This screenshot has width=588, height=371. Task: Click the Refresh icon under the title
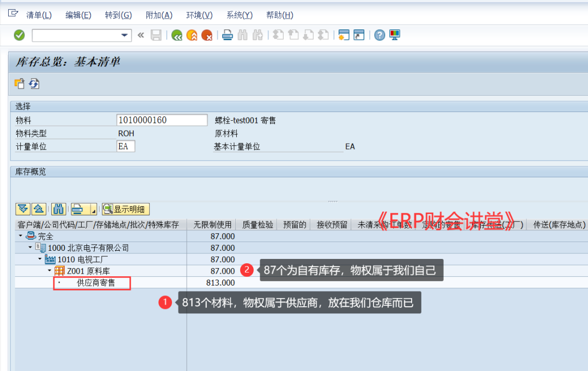pyautogui.click(x=34, y=84)
